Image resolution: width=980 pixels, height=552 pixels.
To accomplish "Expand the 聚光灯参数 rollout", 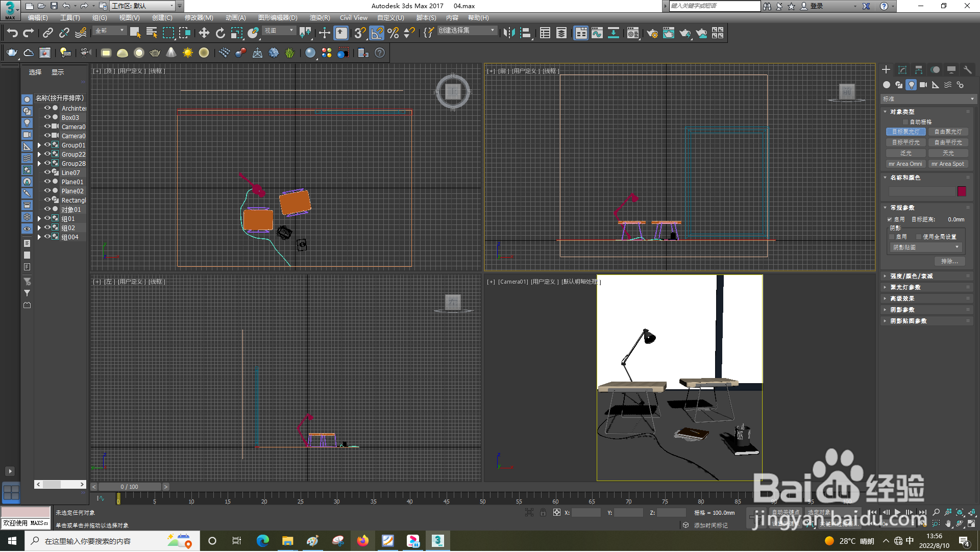I will coord(905,287).
